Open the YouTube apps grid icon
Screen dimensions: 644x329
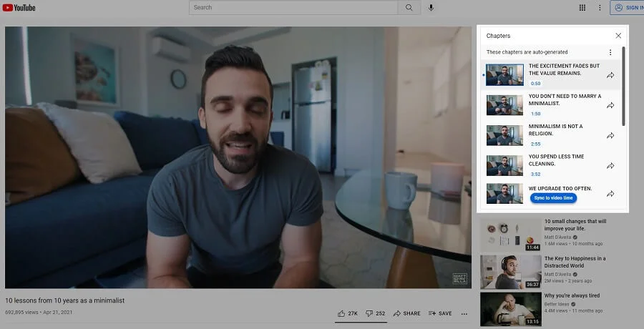point(582,8)
